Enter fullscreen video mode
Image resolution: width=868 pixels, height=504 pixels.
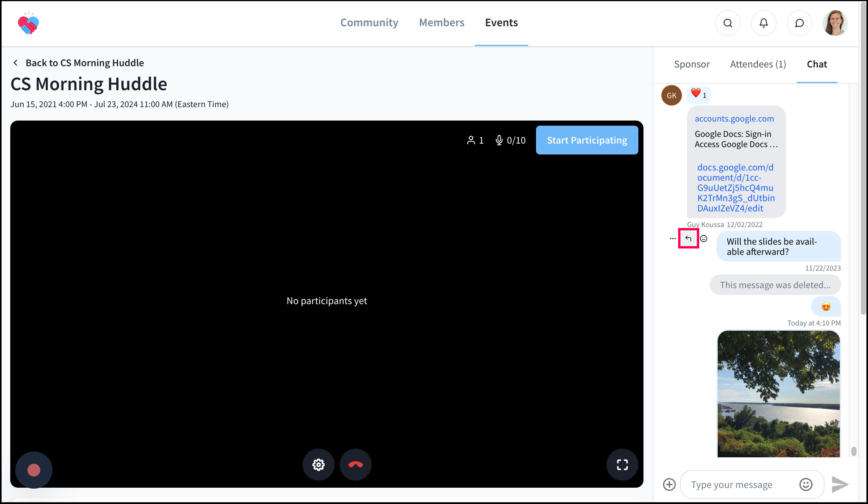pyautogui.click(x=622, y=464)
